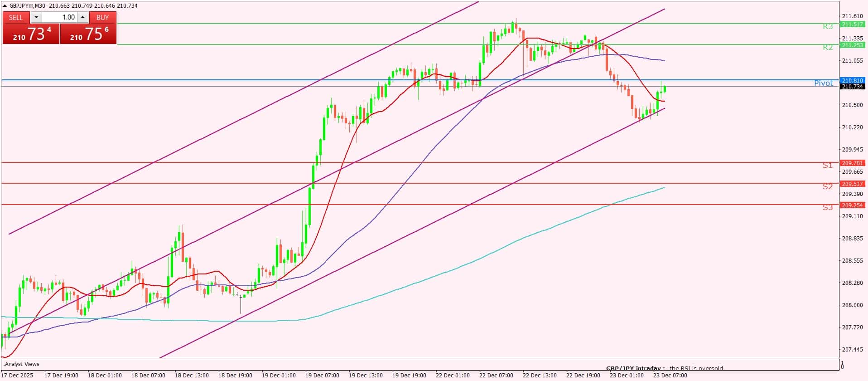The height and width of the screenshot is (381, 868).
Task: Select the R3 resistance label
Action: click(827, 26)
